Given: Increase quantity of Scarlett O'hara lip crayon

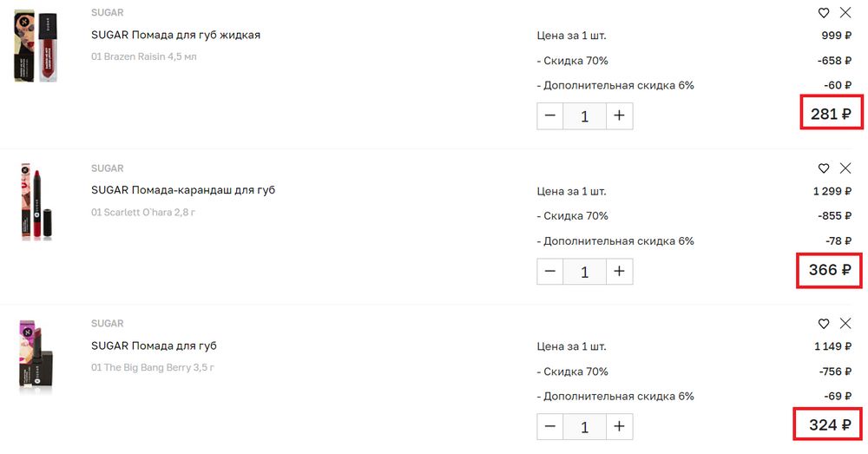Looking at the screenshot, I should (x=619, y=272).
